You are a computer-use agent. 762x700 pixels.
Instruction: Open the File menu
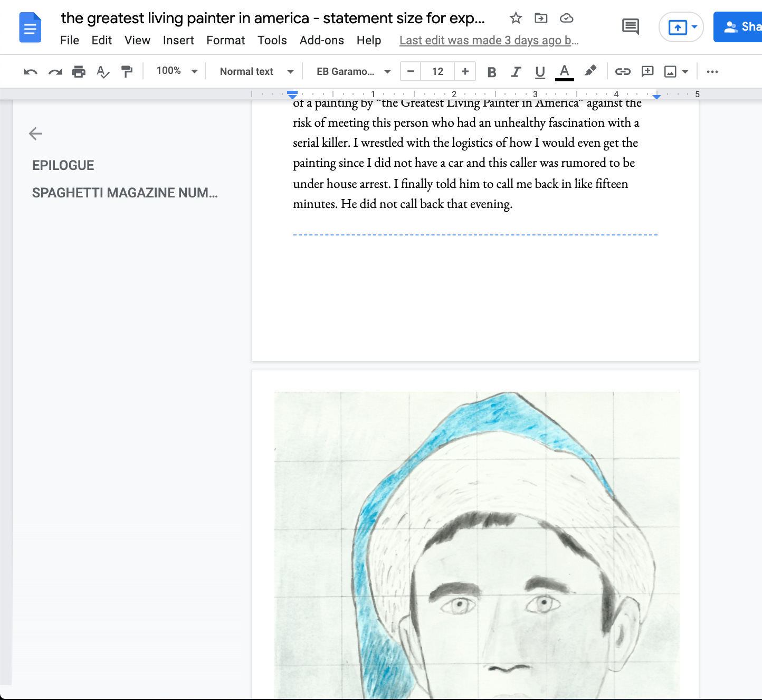click(70, 41)
